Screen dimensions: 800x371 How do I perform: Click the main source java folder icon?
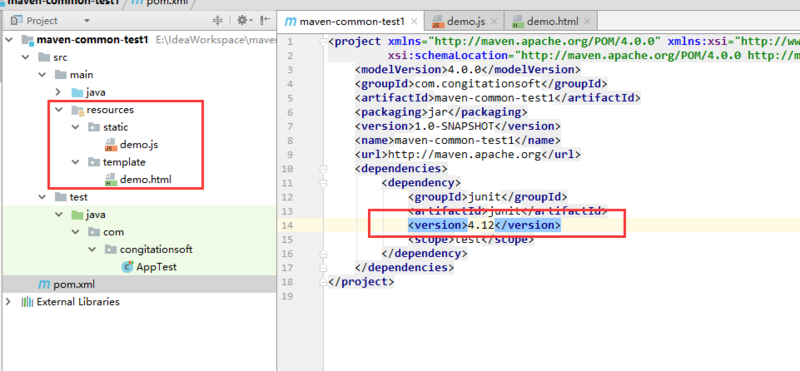[x=77, y=92]
